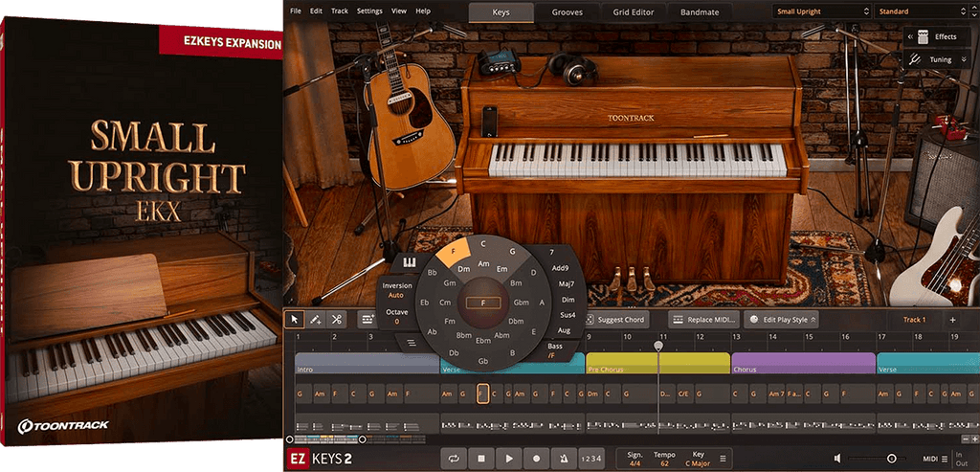Click the Effects pedal icon
The image size is (980, 472).
coord(922,37)
